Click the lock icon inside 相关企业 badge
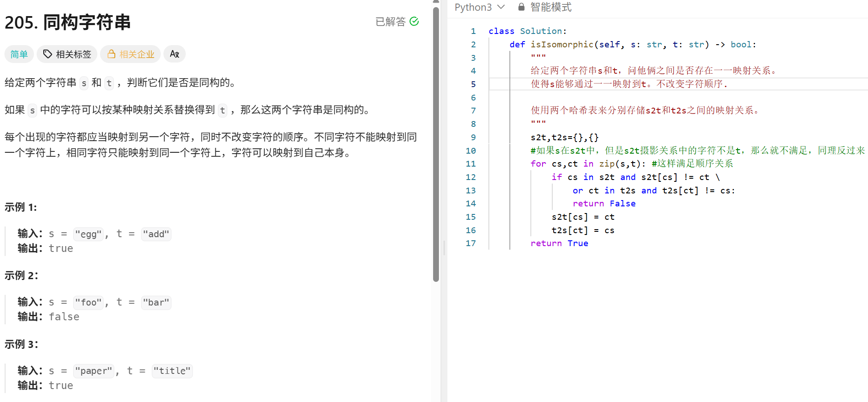 coord(111,54)
